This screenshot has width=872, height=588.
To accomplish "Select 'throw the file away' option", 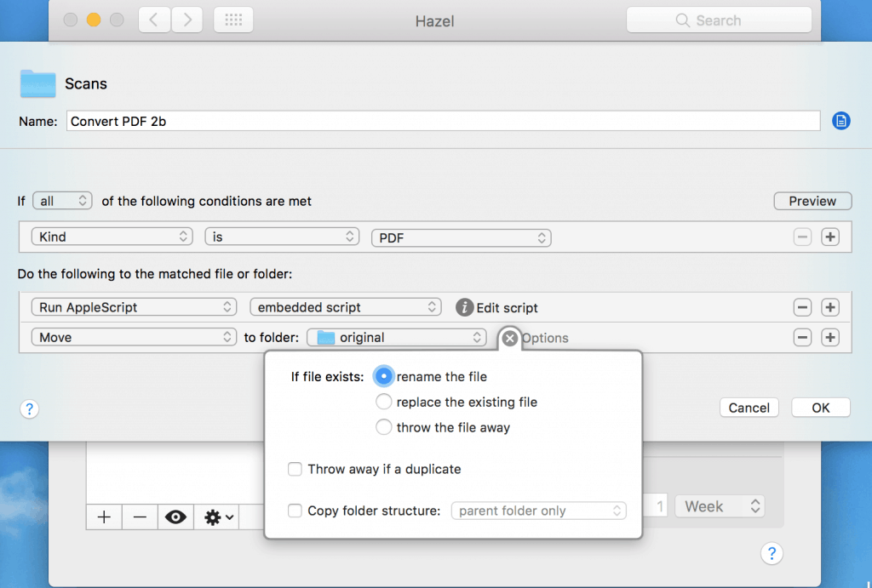I will [384, 427].
